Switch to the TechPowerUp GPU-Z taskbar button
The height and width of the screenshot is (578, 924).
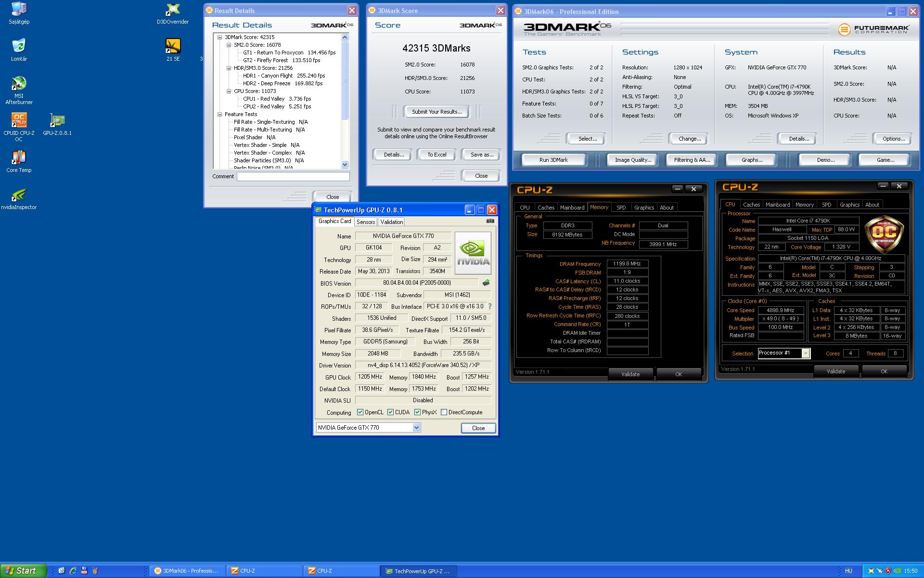419,571
